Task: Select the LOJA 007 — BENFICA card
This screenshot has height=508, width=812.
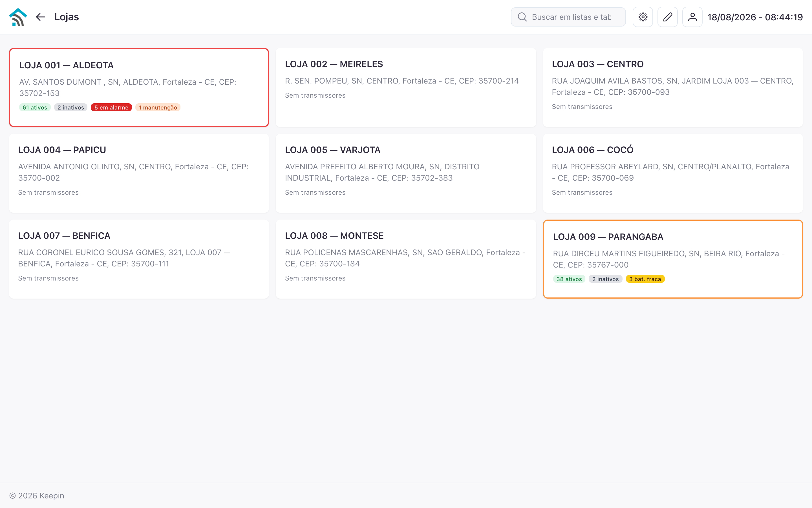Action: (139, 259)
